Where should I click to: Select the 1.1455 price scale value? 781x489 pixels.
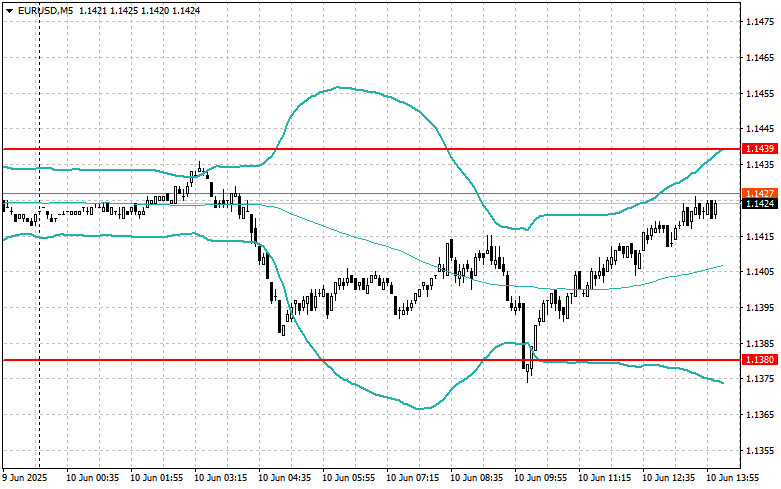760,94
